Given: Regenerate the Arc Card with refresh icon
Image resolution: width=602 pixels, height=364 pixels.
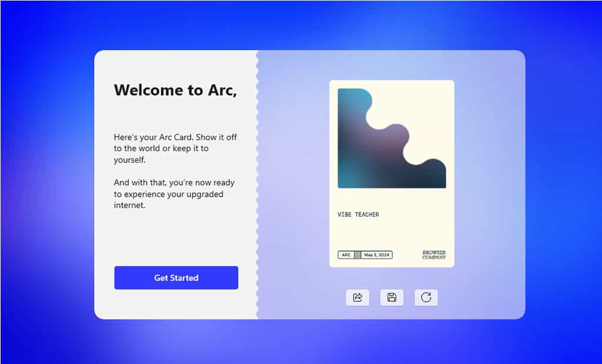Looking at the screenshot, I should [426, 298].
